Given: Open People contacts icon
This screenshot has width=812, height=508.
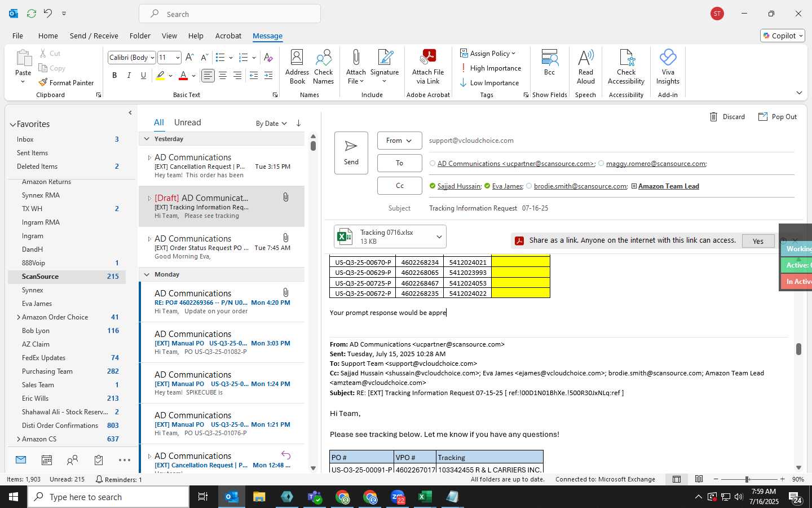Looking at the screenshot, I should click(72, 460).
